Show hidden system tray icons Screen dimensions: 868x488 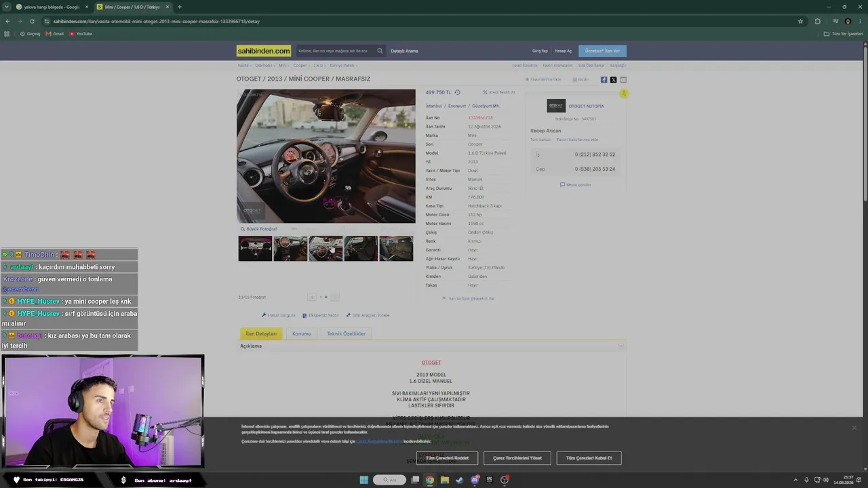pos(795,480)
